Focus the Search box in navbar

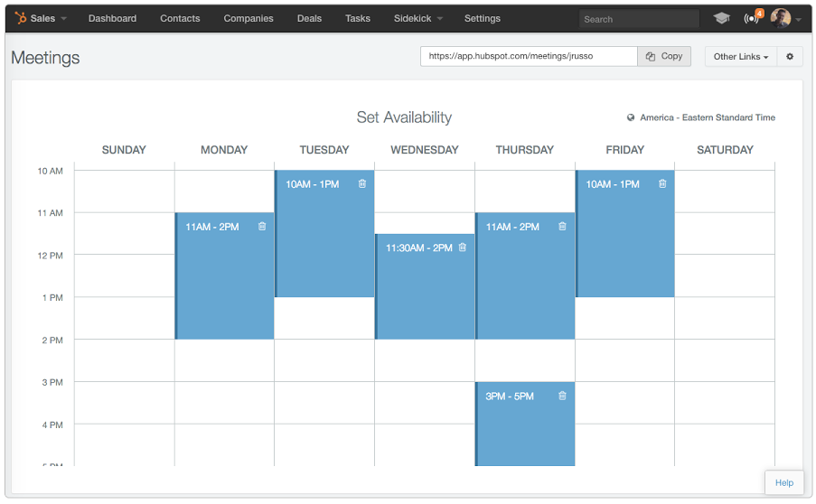[639, 19]
